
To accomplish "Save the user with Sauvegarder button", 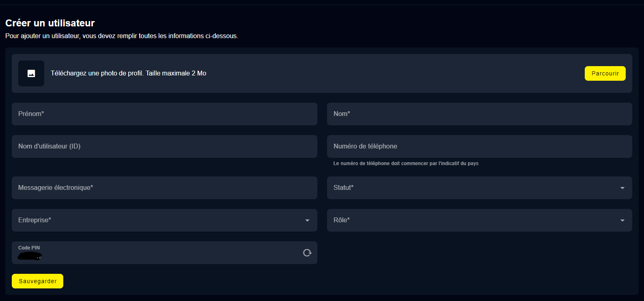I will 37,281.
